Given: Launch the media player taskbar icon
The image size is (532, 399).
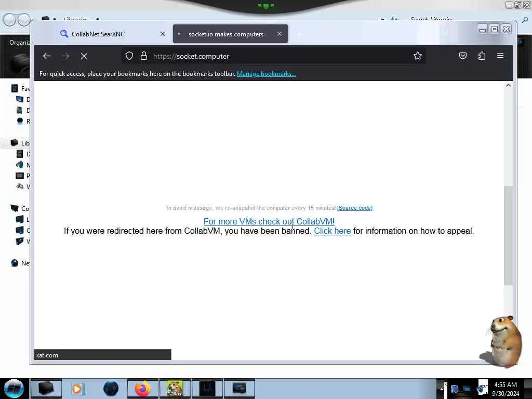Looking at the screenshot, I should 77,389.
